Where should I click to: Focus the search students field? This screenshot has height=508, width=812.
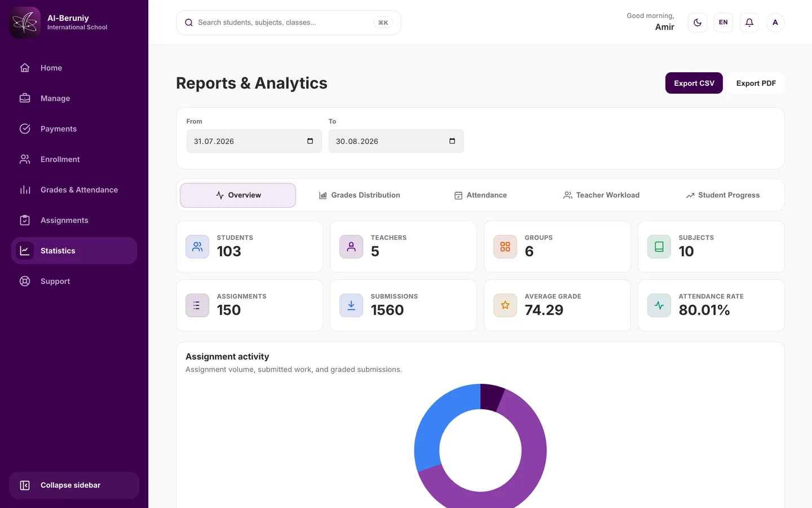point(289,23)
